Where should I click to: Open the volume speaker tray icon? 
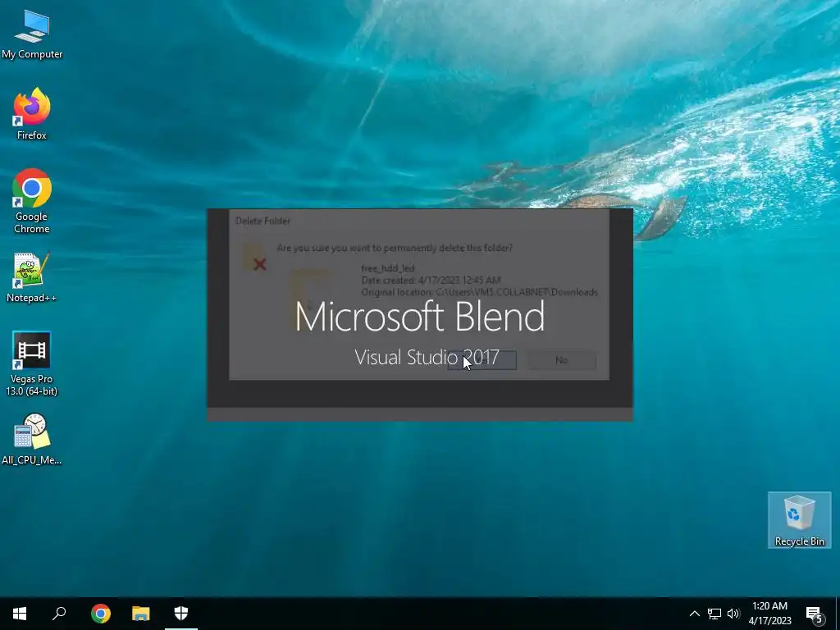click(x=733, y=614)
